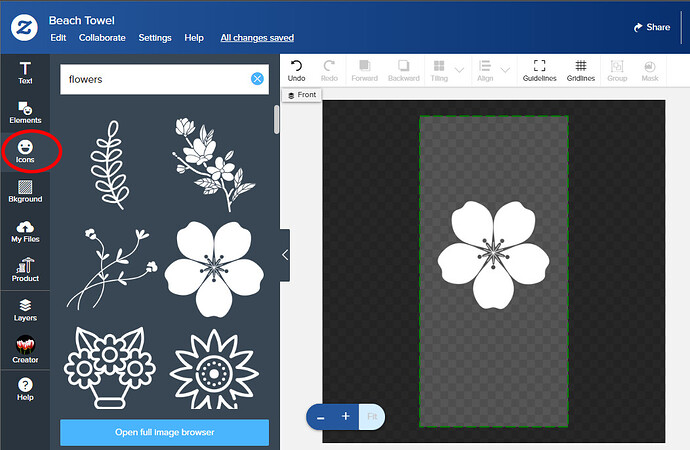Expand the Align dropdown arrow

[x=505, y=70]
